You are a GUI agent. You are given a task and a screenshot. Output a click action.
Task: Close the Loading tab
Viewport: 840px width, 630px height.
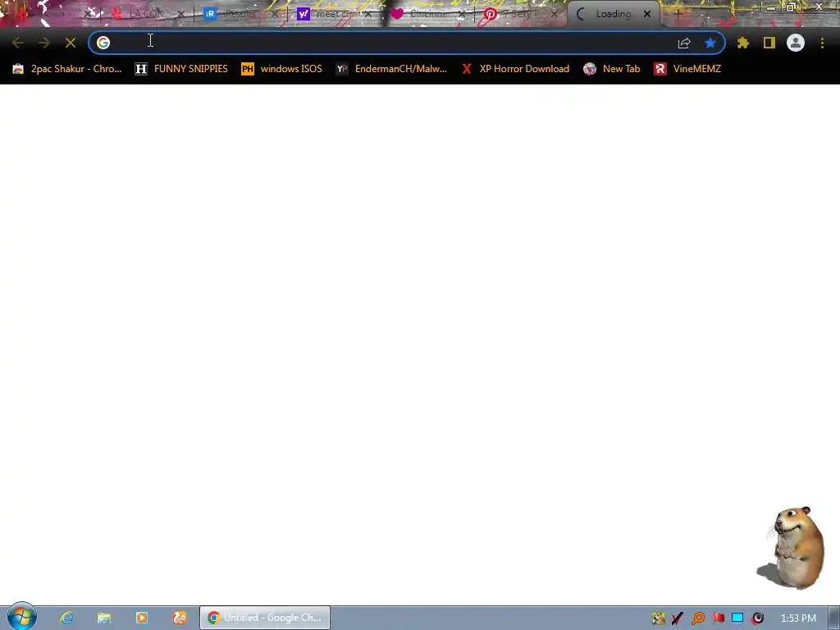pyautogui.click(x=647, y=15)
